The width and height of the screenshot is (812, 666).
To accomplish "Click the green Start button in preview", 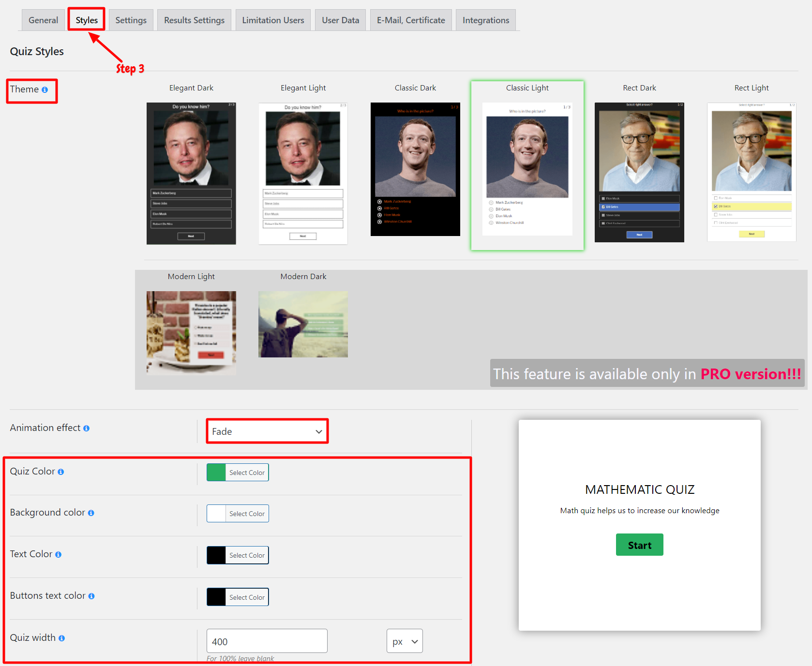I will pyautogui.click(x=640, y=545).
